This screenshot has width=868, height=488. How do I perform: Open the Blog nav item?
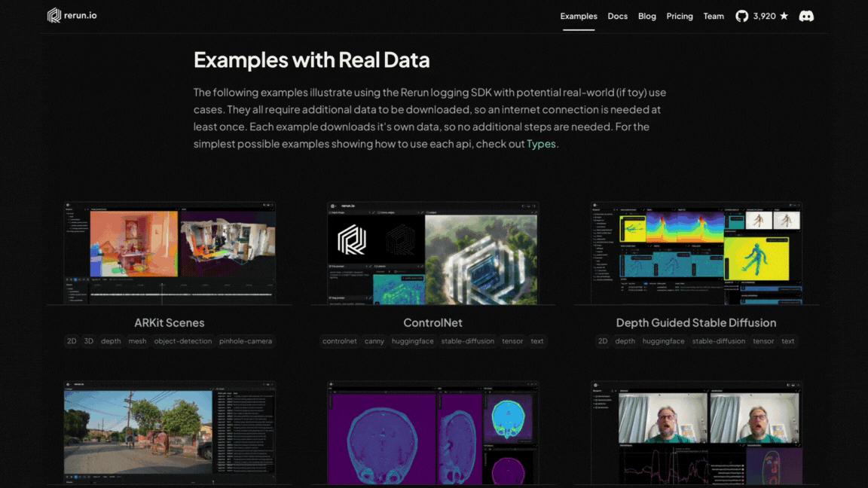[646, 16]
